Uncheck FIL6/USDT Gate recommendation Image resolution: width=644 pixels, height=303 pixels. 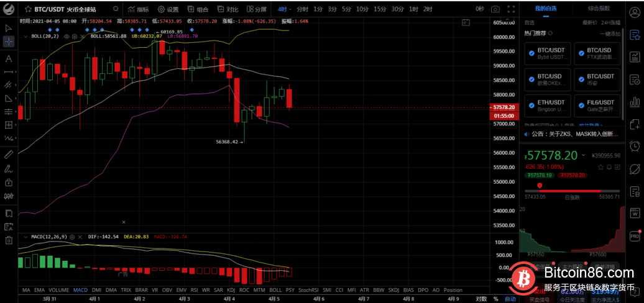pyautogui.click(x=580, y=106)
